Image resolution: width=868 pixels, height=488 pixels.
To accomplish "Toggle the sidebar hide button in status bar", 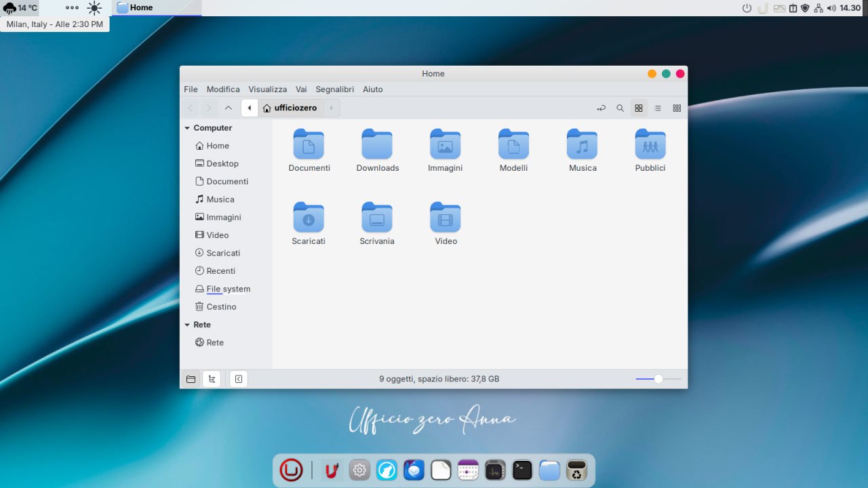I will pyautogui.click(x=238, y=378).
